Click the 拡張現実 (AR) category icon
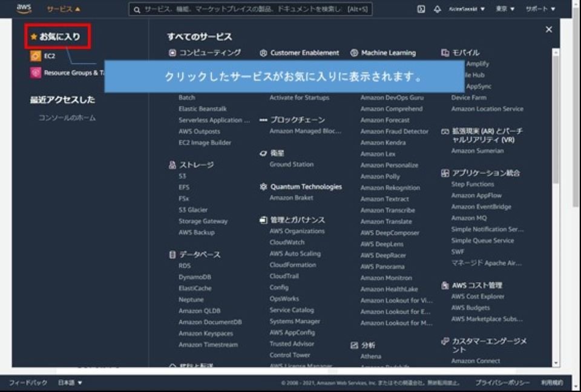This screenshot has width=581, height=392. (445, 131)
